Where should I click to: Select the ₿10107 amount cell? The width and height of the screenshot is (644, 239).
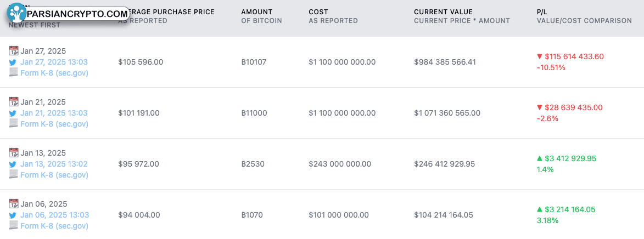coord(254,62)
